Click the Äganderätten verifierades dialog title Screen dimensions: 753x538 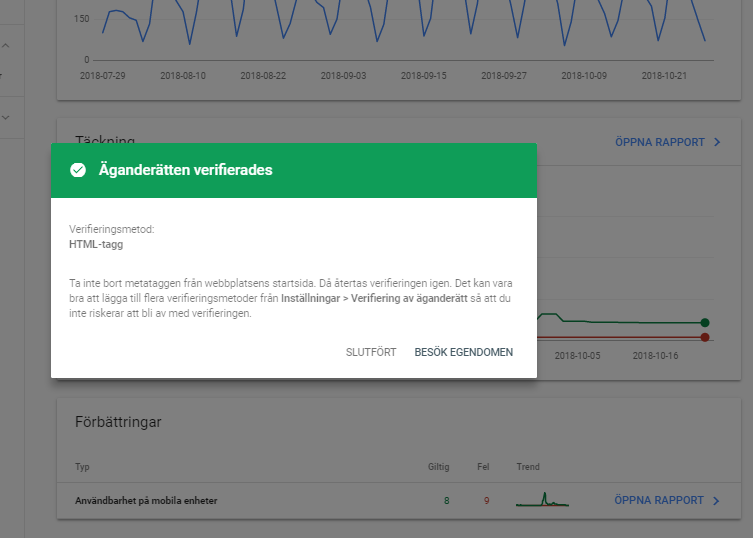[x=185, y=170]
